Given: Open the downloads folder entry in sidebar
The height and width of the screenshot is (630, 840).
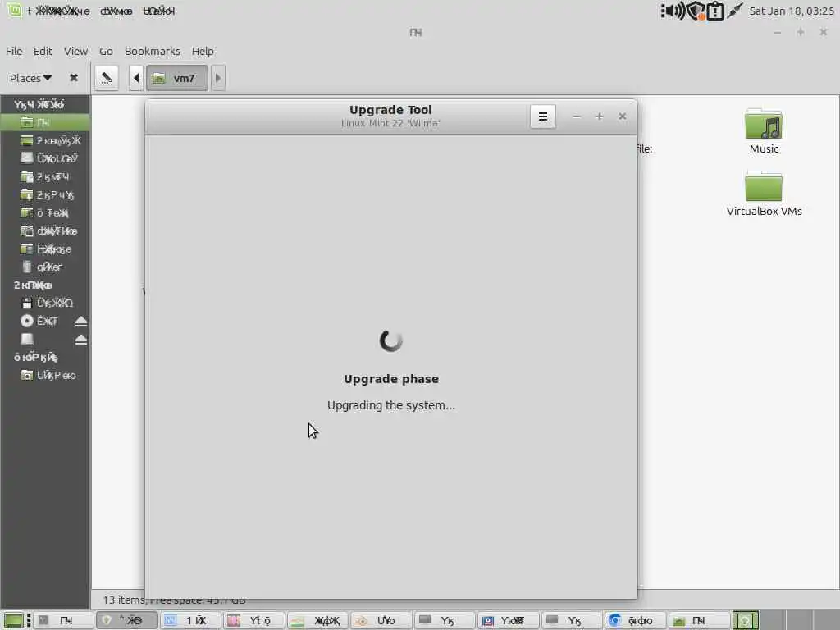Looking at the screenshot, I should pyautogui.click(x=46, y=194).
